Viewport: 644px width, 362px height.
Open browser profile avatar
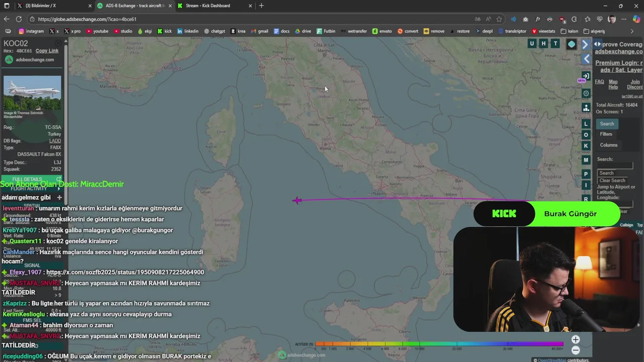tap(612, 19)
